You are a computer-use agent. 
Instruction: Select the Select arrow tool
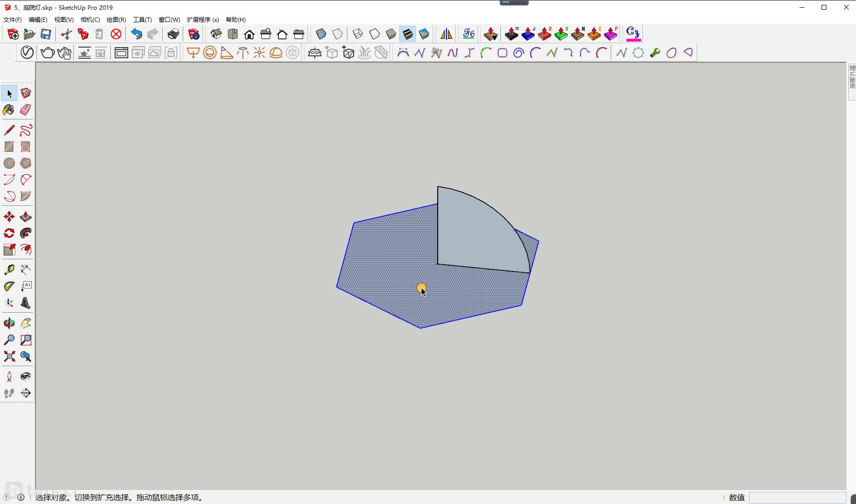point(9,93)
